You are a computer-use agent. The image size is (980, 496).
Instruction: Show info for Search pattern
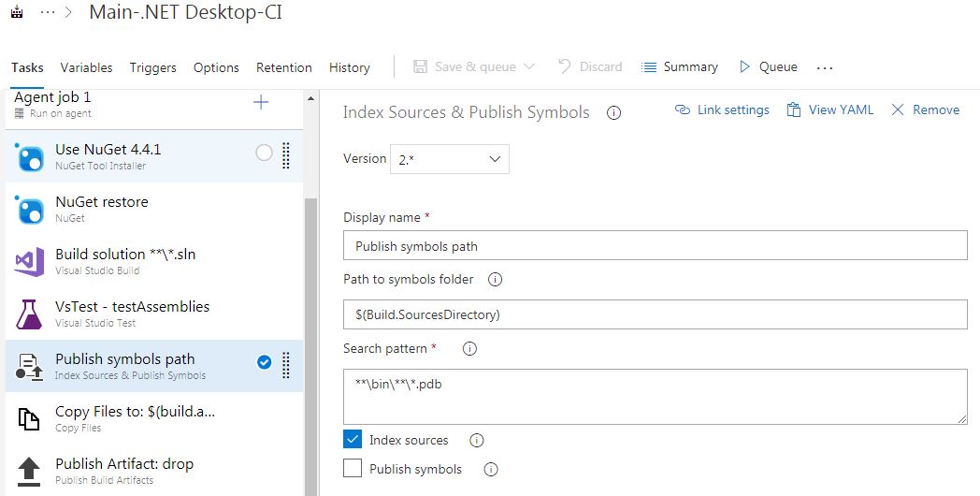(x=469, y=349)
